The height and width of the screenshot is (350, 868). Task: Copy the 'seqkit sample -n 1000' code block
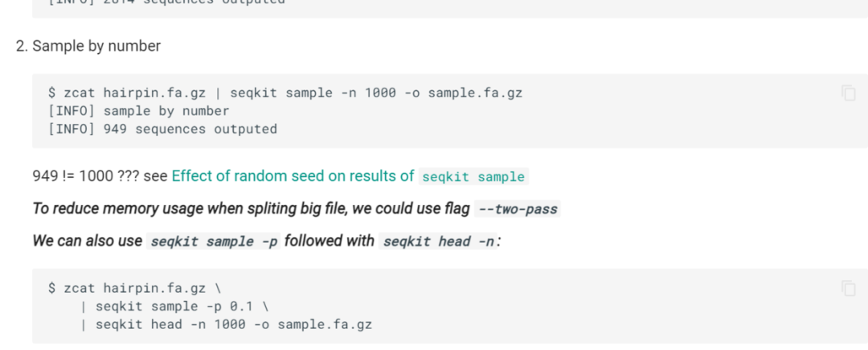[x=848, y=93]
